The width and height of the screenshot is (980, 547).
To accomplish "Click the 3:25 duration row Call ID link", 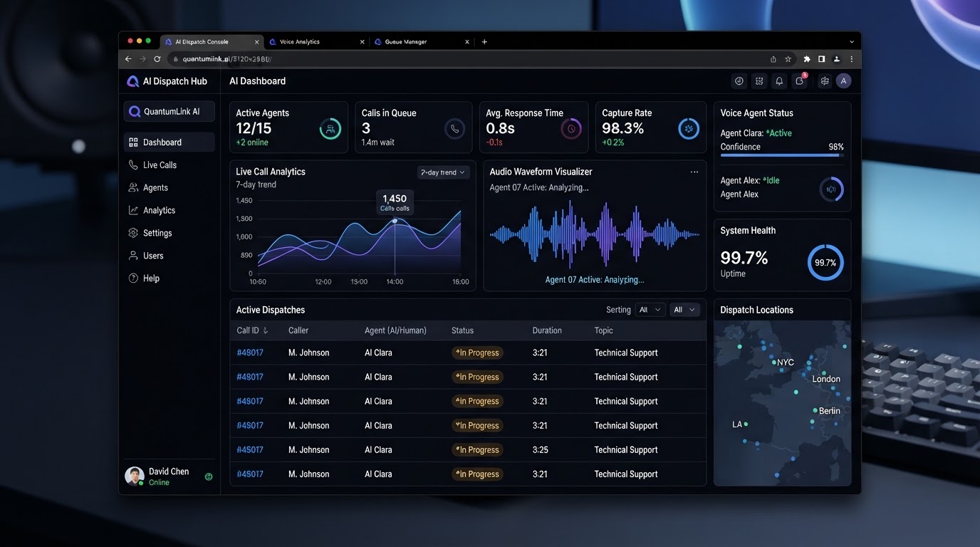I will tap(250, 450).
